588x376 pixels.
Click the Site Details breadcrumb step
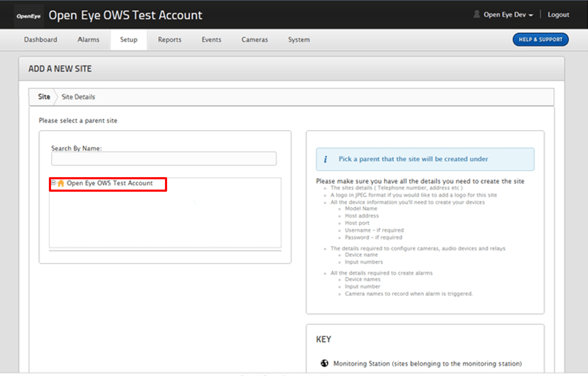click(x=78, y=97)
